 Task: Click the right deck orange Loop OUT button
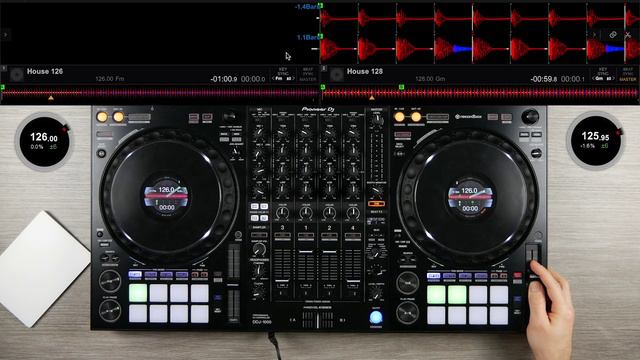pyautogui.click(x=416, y=117)
